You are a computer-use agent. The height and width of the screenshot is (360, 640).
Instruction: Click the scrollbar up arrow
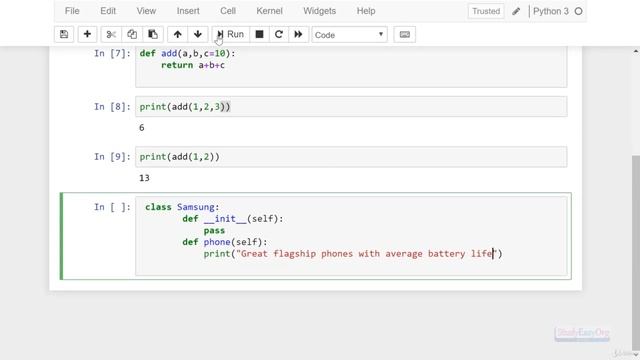[x=636, y=51]
